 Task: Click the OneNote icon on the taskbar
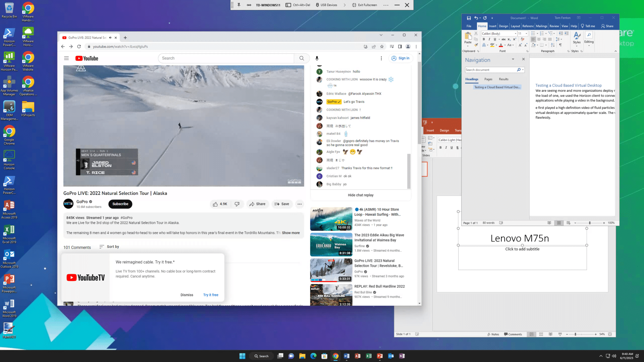click(x=402, y=356)
